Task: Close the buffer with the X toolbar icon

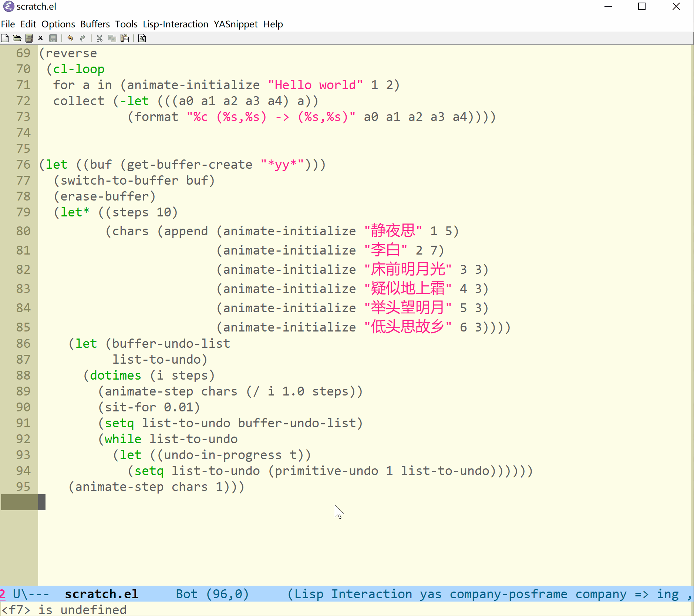Action: point(41,38)
